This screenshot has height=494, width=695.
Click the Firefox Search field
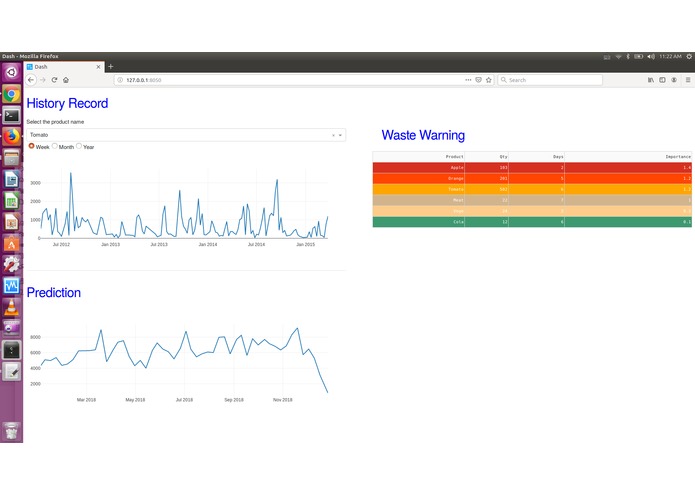coord(550,80)
